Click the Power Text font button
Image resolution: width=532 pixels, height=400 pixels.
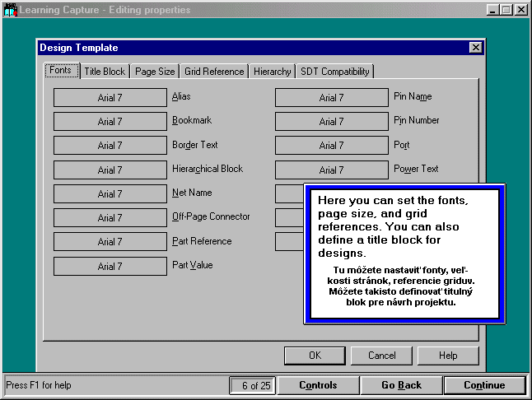[331, 170]
